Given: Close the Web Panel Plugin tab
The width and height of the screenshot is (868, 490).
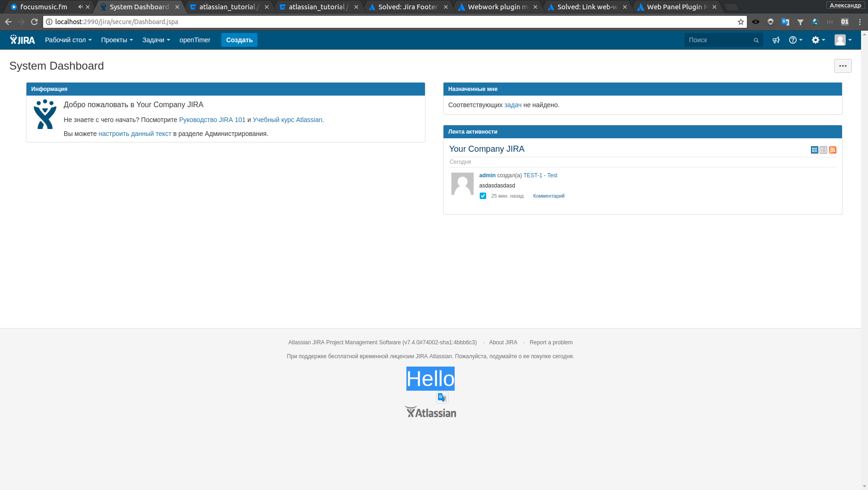Looking at the screenshot, I should click(714, 7).
